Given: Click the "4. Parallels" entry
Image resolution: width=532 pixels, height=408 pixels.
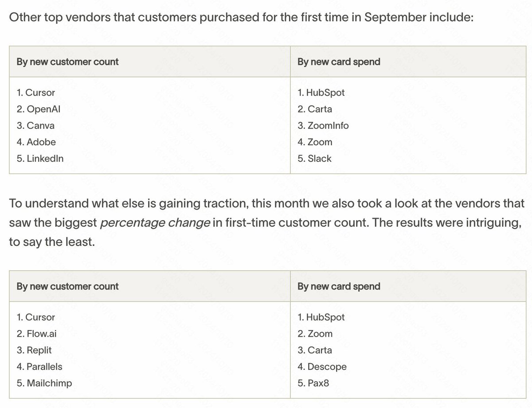Looking at the screenshot, I should [39, 367].
